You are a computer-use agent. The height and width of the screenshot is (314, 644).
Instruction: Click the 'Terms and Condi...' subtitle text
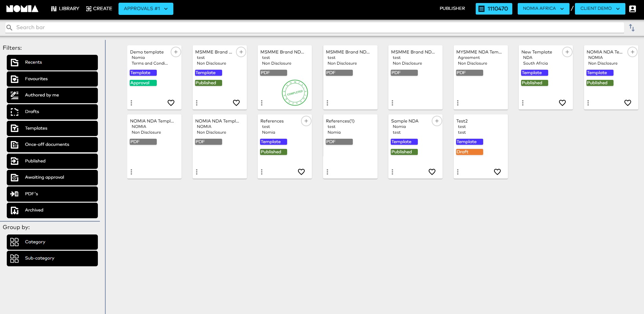[x=150, y=63]
